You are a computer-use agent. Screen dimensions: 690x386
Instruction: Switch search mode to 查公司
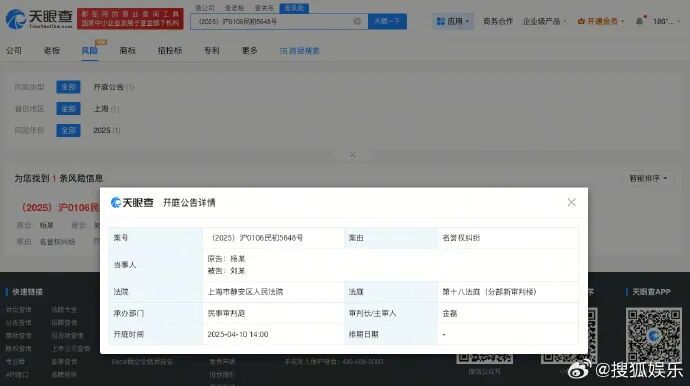[205, 8]
